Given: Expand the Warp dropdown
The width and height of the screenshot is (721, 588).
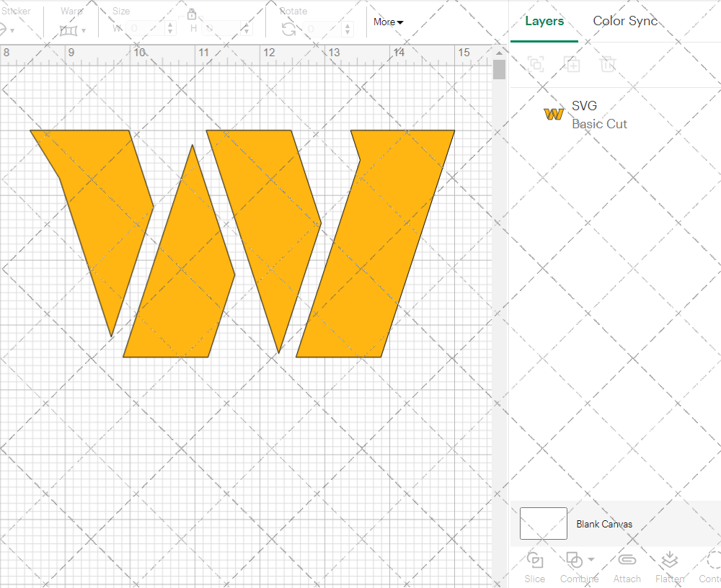Looking at the screenshot, I should click(84, 30).
